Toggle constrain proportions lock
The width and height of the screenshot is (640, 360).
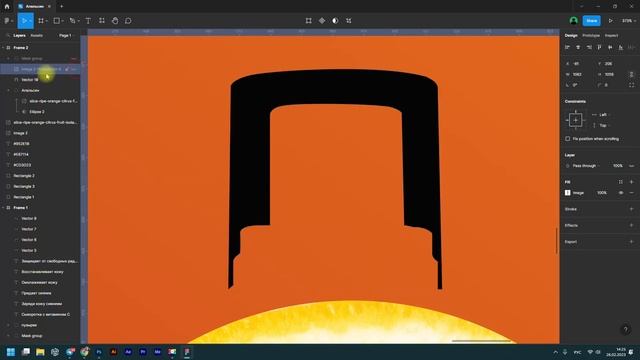point(631,74)
